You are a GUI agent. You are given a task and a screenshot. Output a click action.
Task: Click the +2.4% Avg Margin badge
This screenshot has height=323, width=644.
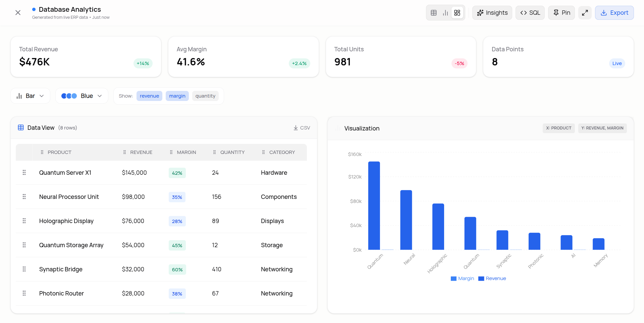coord(299,63)
